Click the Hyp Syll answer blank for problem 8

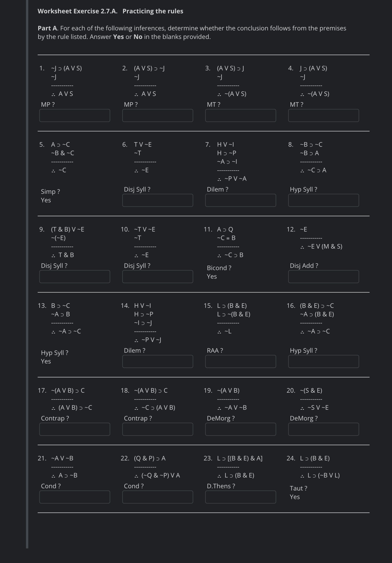(x=323, y=200)
